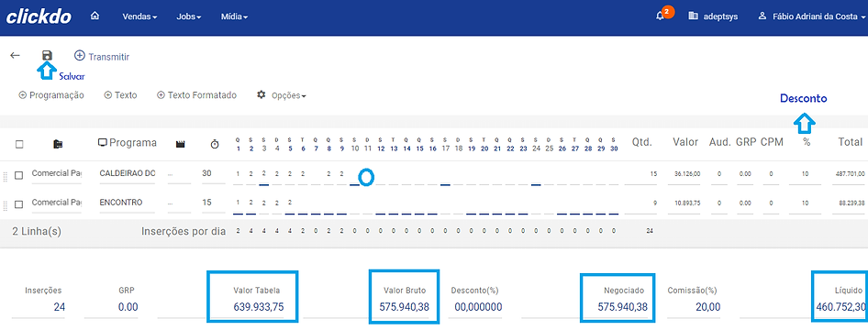868x330 pixels.
Task: Open the Jobs menu
Action: (x=189, y=16)
